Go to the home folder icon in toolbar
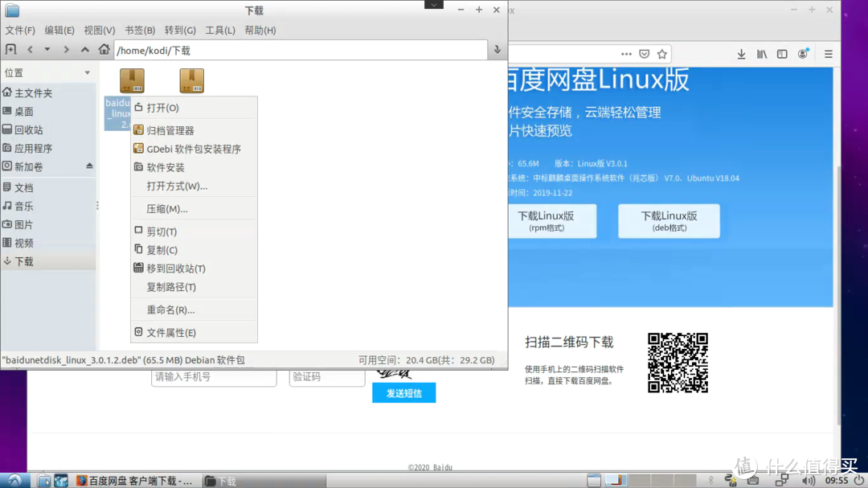This screenshot has height=488, width=868. click(x=104, y=50)
